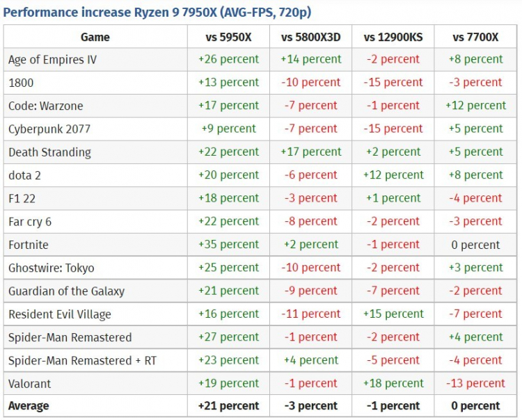Screen dimensions: 522x420
Task: Select Fortnite's '0 percent' vs 7700X cell
Action: pyautogui.click(x=475, y=245)
